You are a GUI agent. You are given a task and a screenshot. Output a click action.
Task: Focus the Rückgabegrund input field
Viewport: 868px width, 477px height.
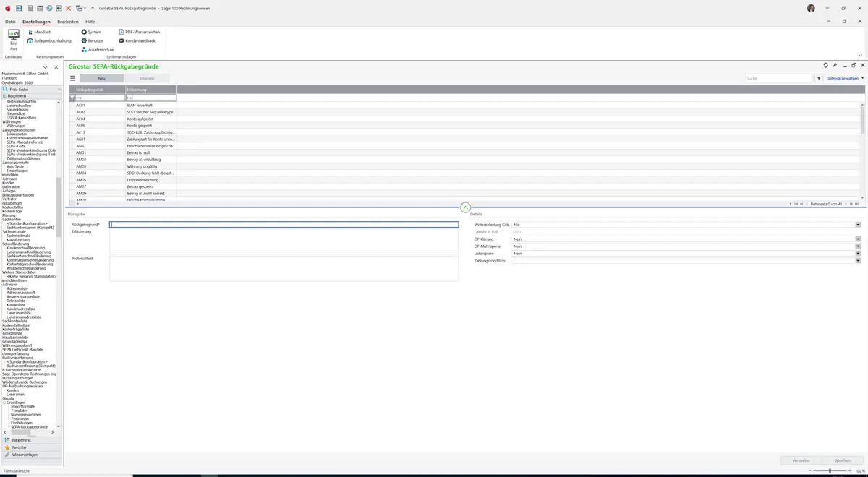click(284, 225)
